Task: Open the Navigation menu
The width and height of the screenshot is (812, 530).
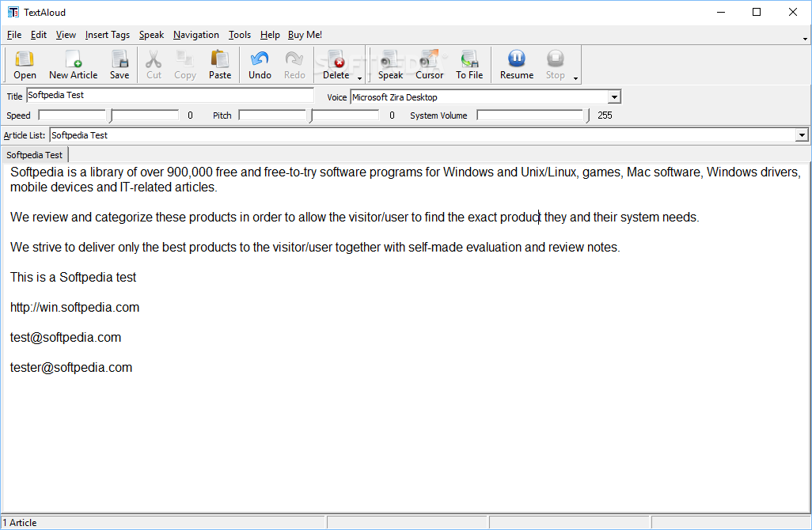Action: click(195, 35)
